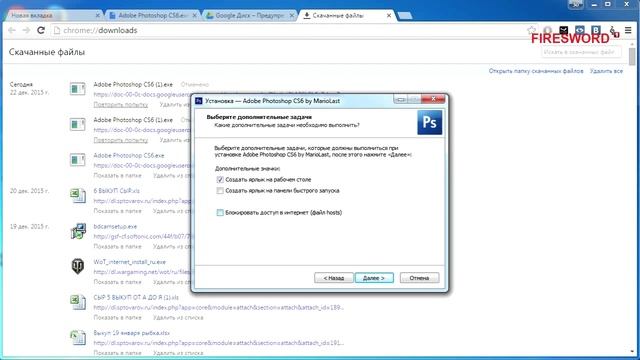Screen dimensions: 640x360
Task: Open a new tab with the new-tab button
Action: point(404,16)
